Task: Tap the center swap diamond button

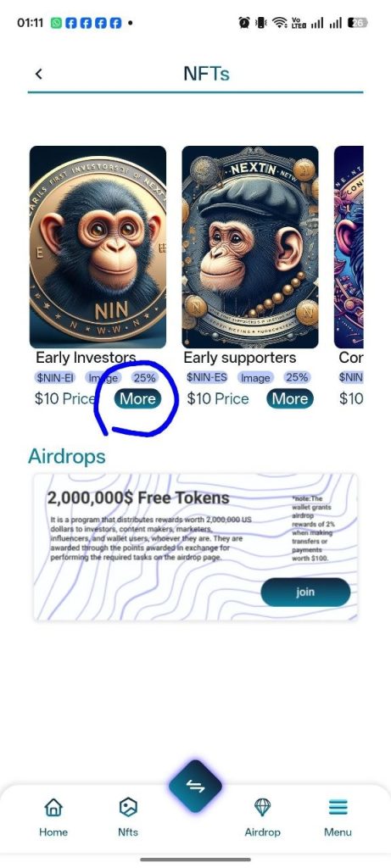Action: point(195,786)
